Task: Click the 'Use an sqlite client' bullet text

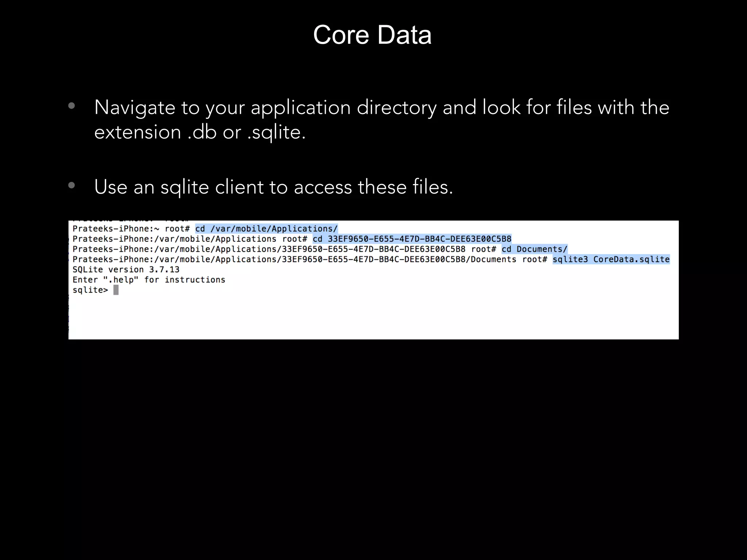Action: pos(273,187)
